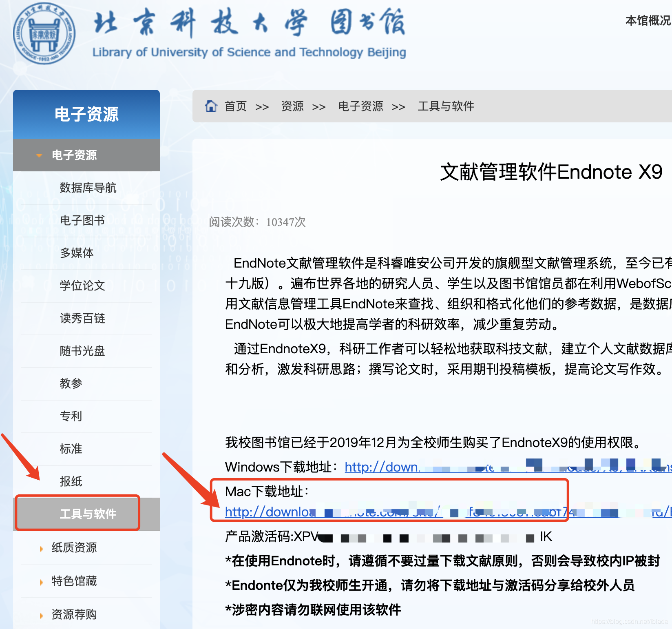Click the 阅读次数: 10347次 text

257,222
